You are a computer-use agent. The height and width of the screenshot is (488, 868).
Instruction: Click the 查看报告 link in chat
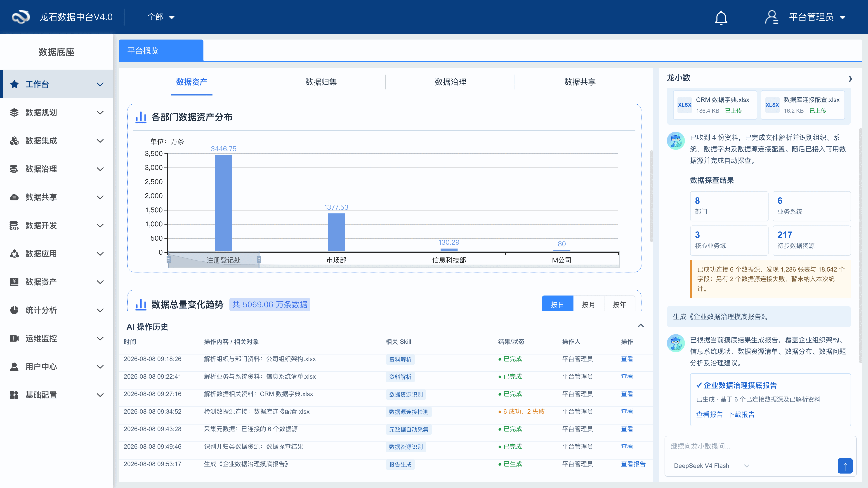point(709,415)
